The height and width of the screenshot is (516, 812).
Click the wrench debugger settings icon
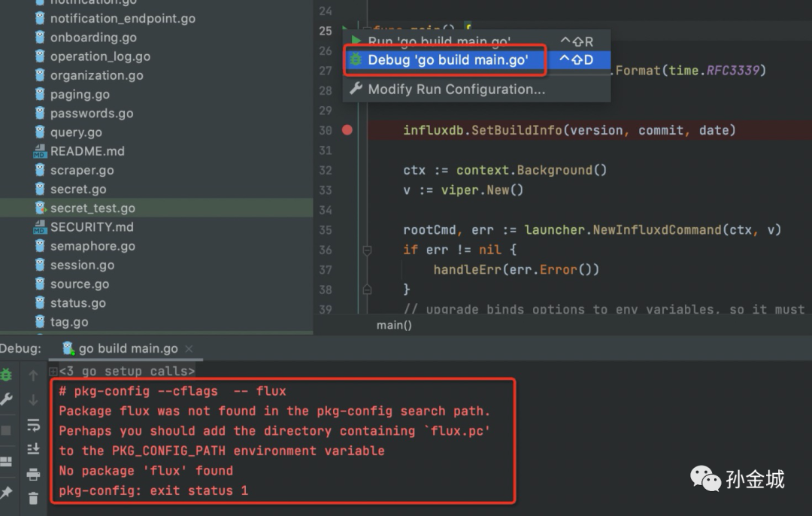pyautogui.click(x=6, y=399)
